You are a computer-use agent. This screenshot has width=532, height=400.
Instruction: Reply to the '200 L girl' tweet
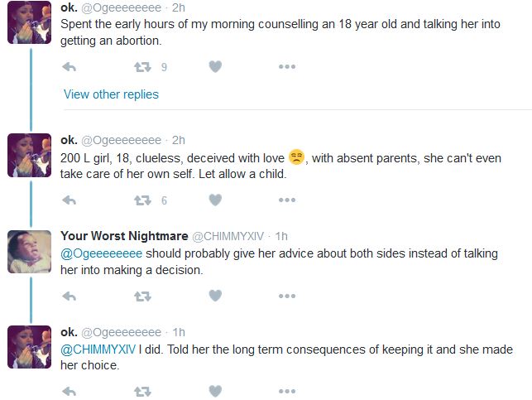pos(69,200)
